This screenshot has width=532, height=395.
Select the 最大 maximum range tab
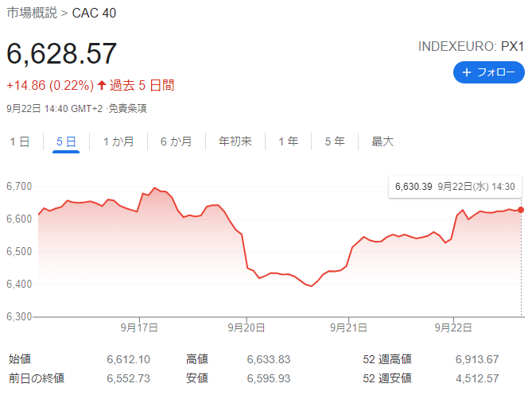coord(382,141)
